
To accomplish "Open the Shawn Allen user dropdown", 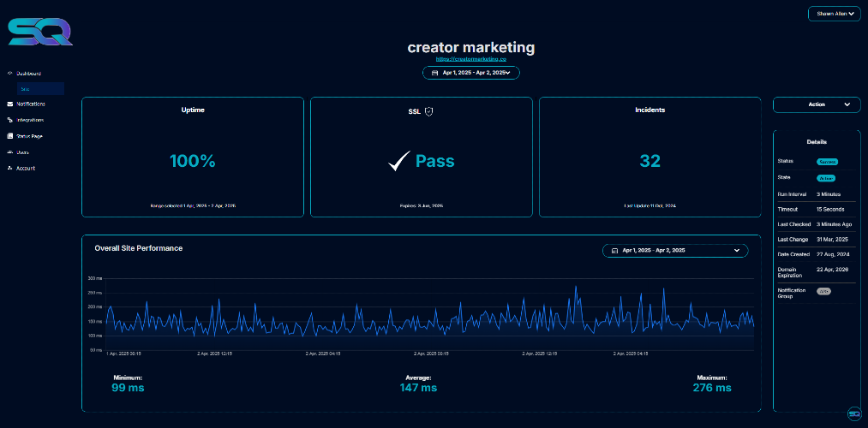I will [835, 14].
